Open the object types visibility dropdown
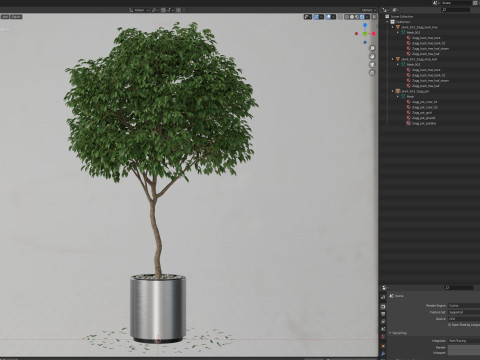 [x=308, y=17]
